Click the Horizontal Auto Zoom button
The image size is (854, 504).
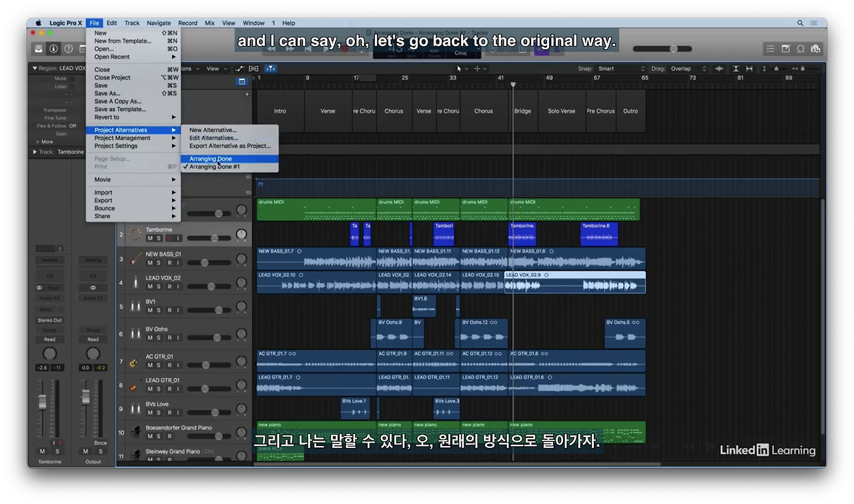(749, 69)
